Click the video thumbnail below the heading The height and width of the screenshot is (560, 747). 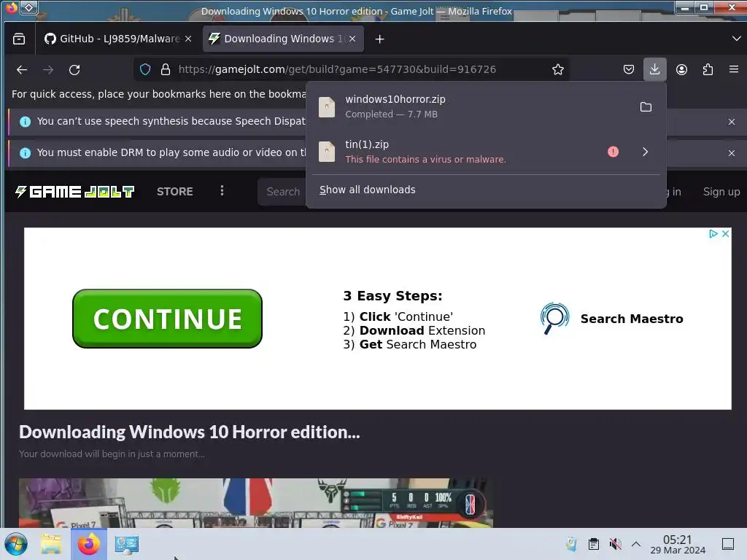point(256,503)
